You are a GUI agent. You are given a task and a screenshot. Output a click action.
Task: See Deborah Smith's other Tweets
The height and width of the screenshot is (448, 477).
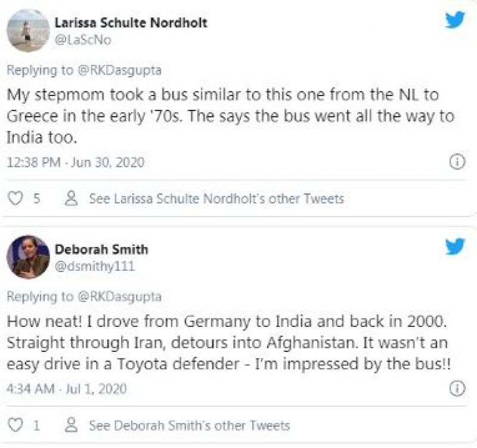click(x=189, y=425)
